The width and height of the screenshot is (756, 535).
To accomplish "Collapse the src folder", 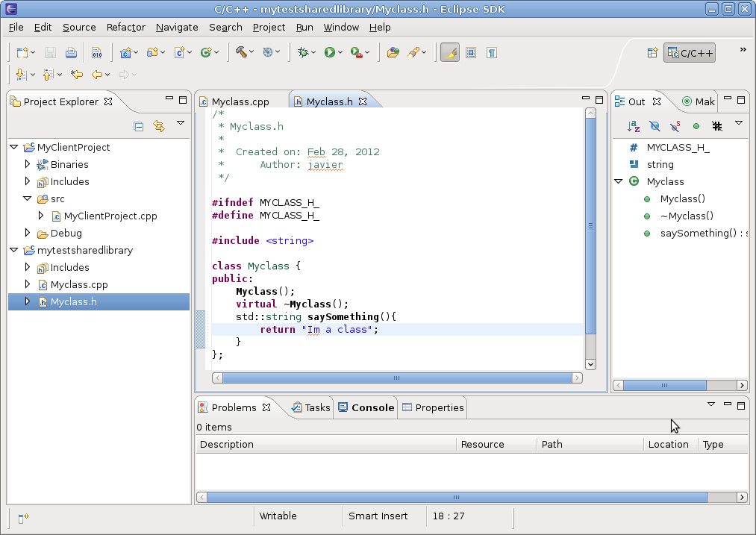I will [28, 198].
